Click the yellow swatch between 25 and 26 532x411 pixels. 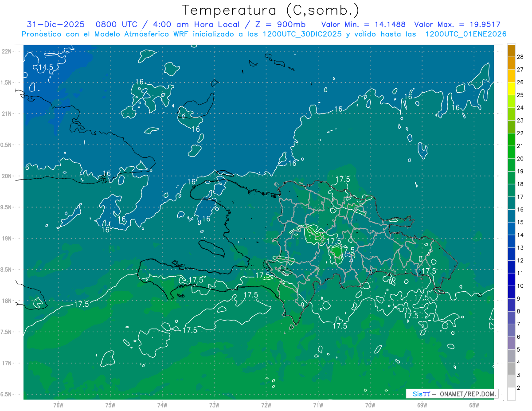click(511, 89)
